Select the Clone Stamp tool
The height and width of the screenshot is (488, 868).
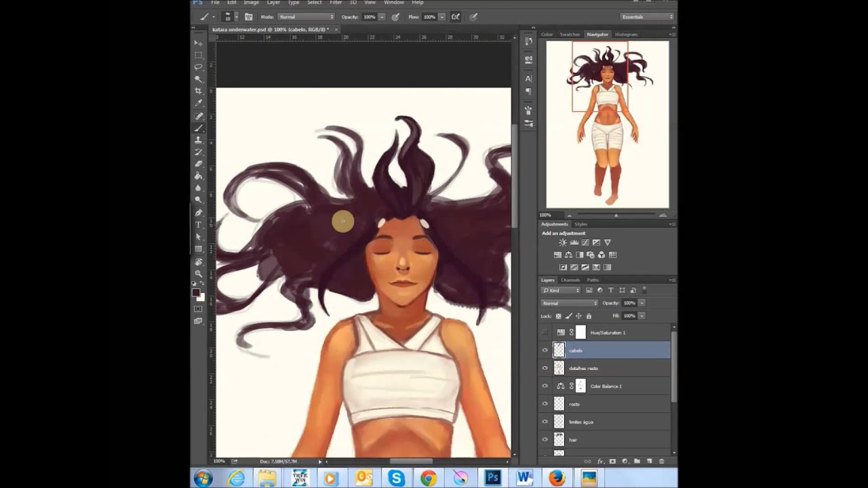pos(199,140)
